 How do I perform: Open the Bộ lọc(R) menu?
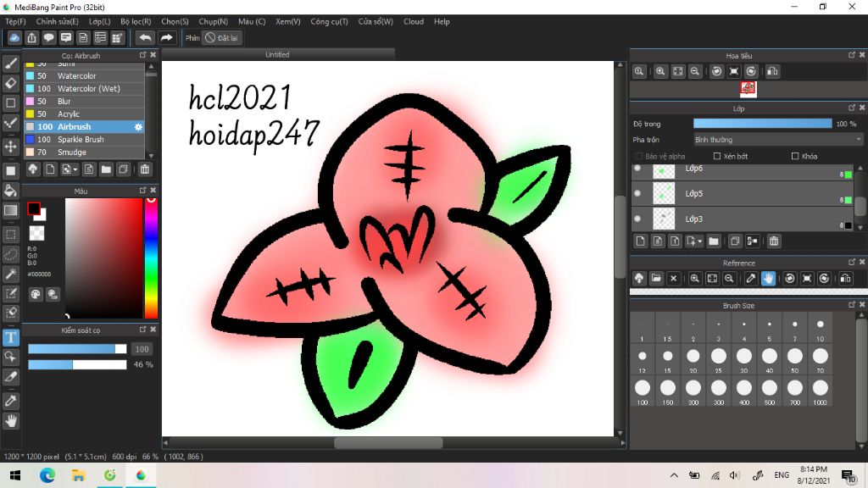click(136, 21)
